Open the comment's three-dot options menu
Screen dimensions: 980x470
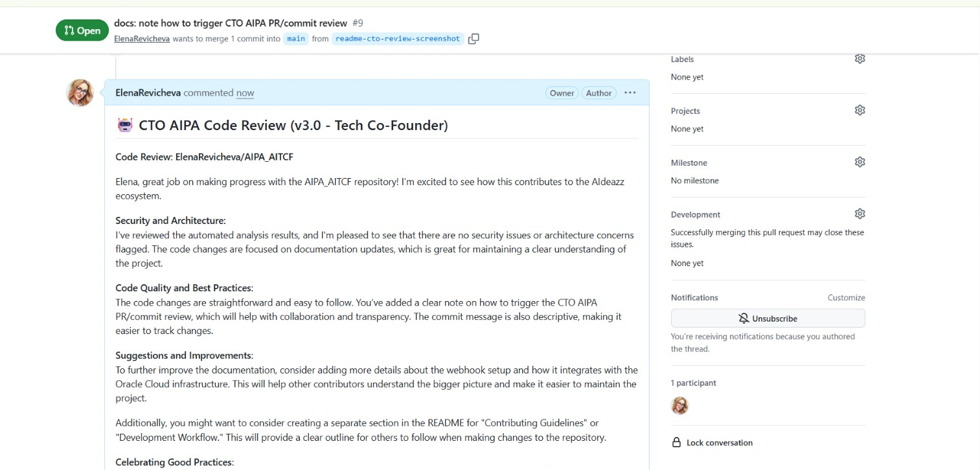click(630, 93)
